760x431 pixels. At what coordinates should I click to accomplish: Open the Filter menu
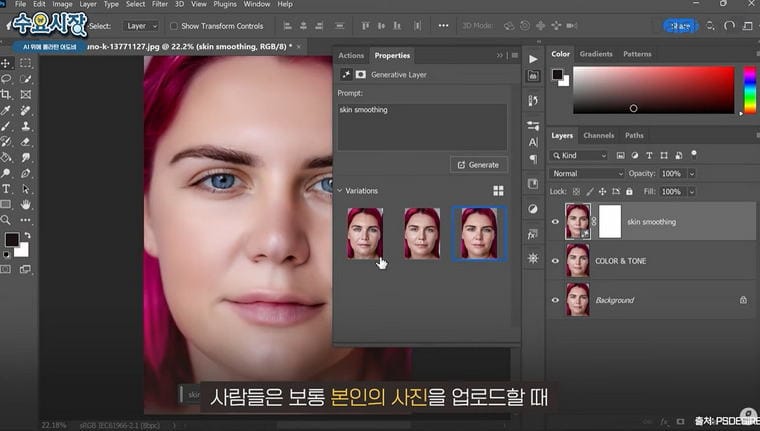pyautogui.click(x=159, y=4)
